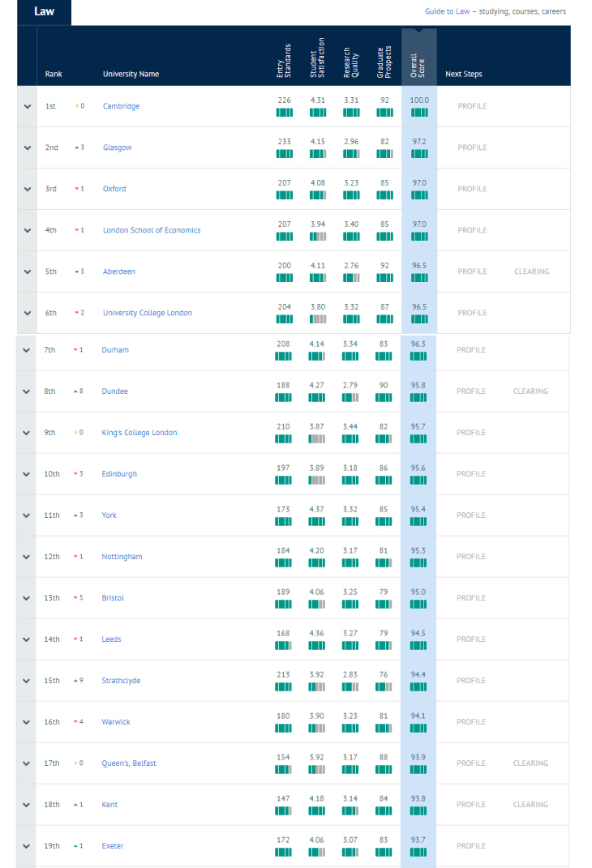Click Edinburgh's Research Quality bar indicator

click(x=350, y=480)
